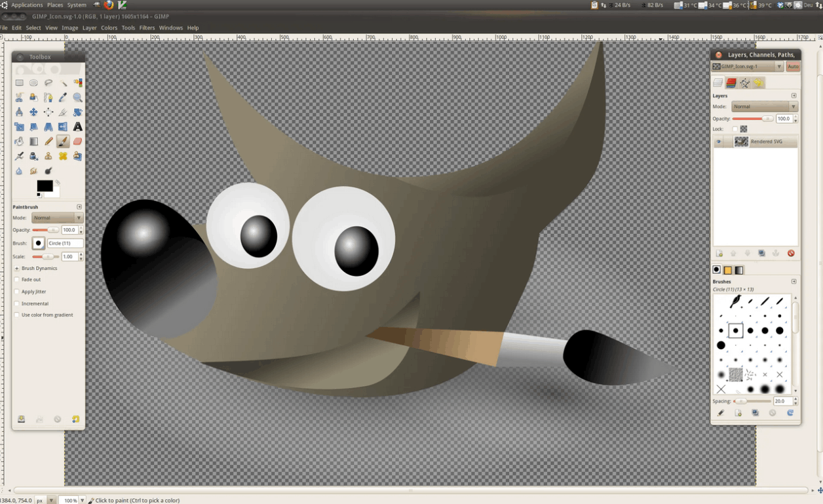This screenshot has width=823, height=504.
Task: Select the Select by Color tool
Action: coord(77,83)
